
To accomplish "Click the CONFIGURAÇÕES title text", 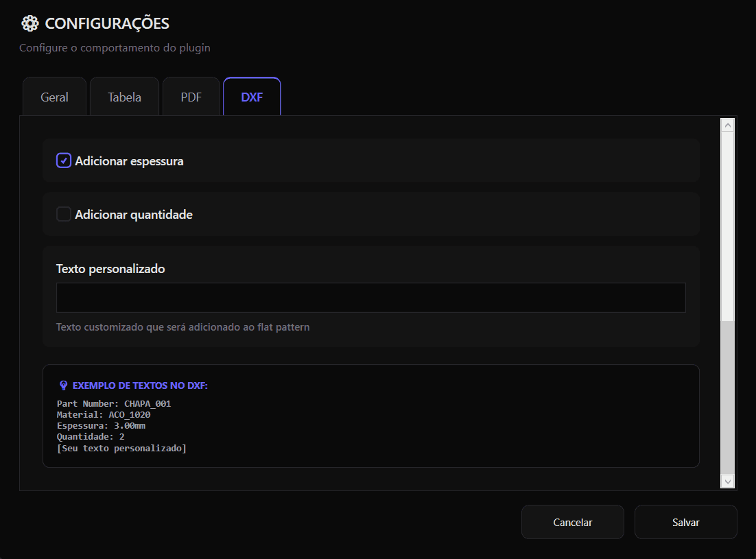I will pos(107,23).
